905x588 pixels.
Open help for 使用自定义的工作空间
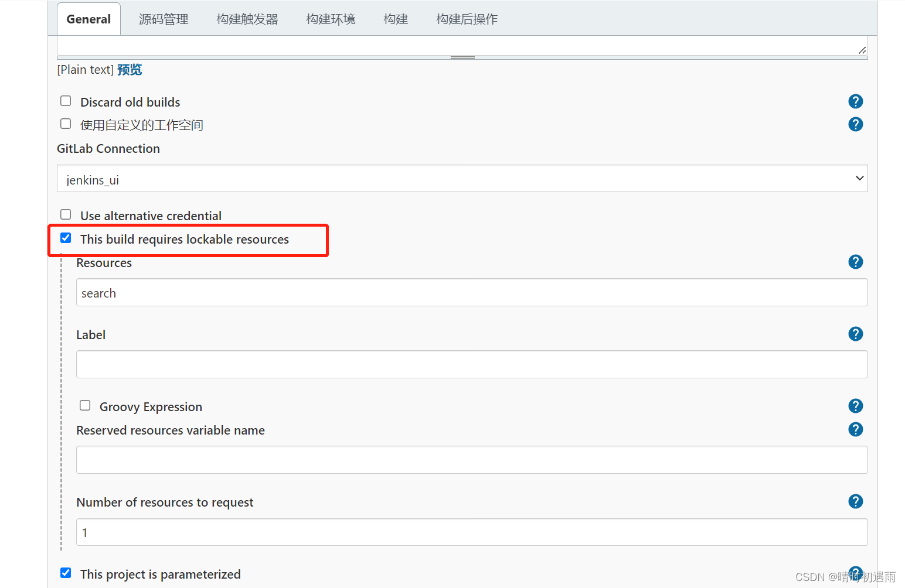(x=855, y=124)
